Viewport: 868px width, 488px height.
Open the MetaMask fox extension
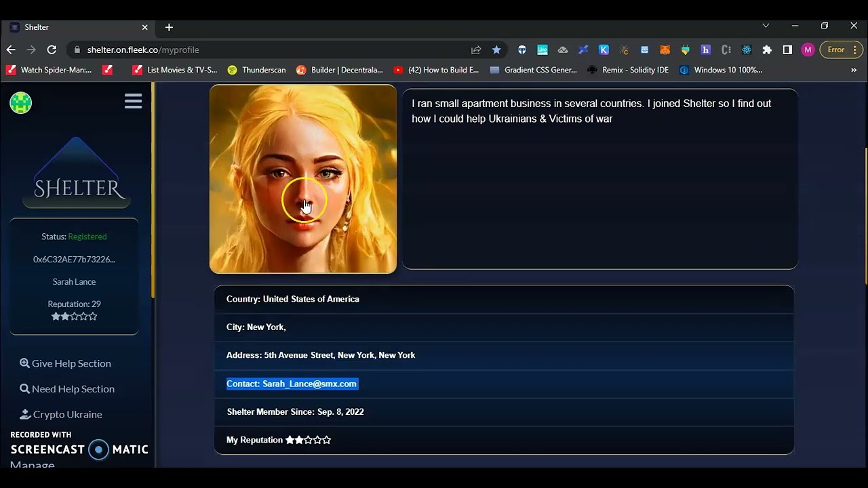tap(665, 49)
